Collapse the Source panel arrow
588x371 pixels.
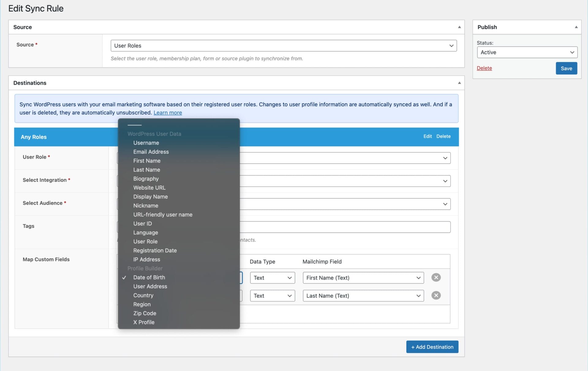459,27
